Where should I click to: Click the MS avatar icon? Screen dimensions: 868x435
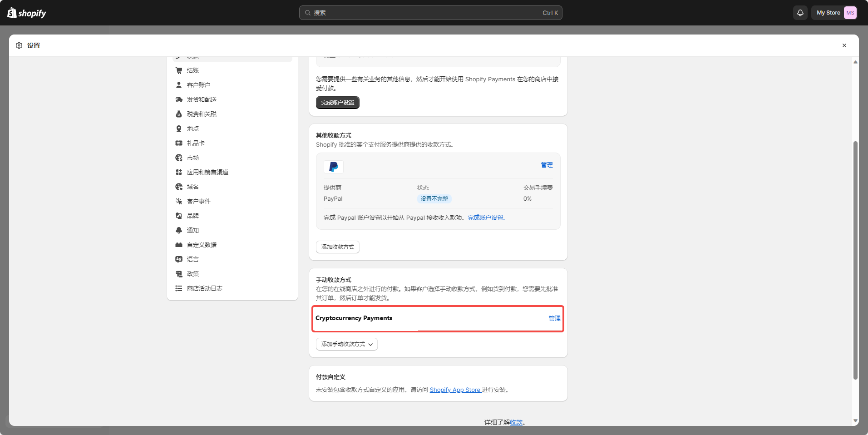pyautogui.click(x=850, y=13)
